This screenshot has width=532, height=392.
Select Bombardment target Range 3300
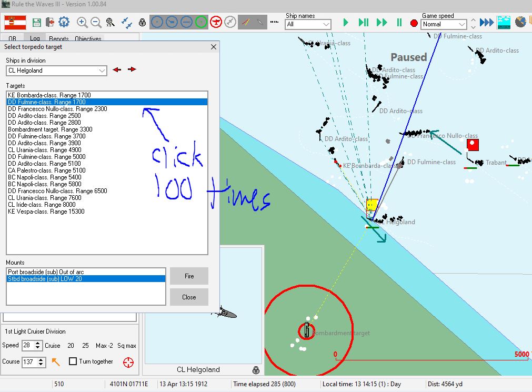[107, 129]
